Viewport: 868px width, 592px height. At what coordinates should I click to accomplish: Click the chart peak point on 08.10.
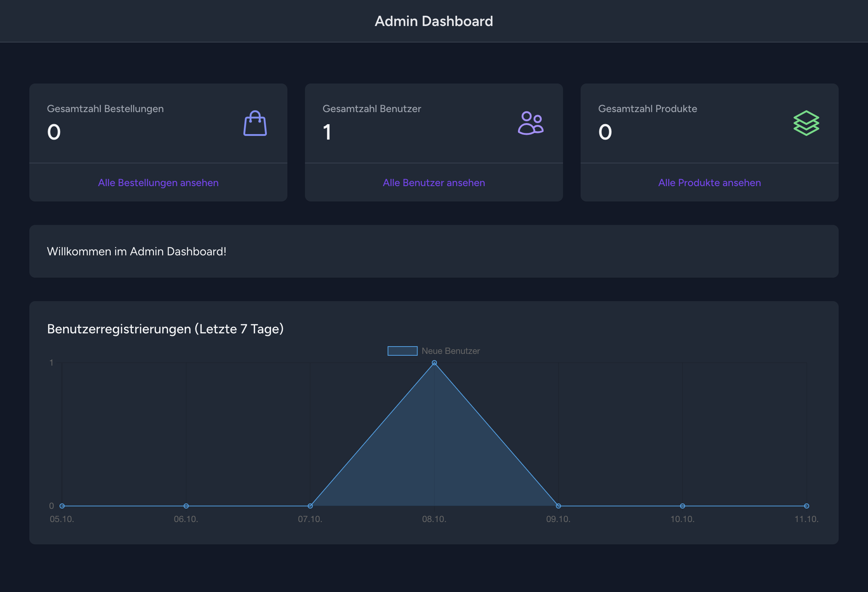(434, 363)
